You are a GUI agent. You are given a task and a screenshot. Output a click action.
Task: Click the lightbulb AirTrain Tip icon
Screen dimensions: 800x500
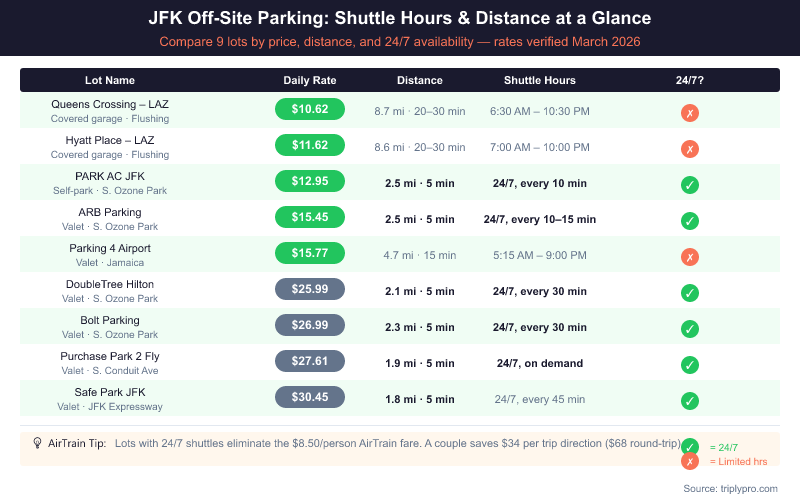37,442
